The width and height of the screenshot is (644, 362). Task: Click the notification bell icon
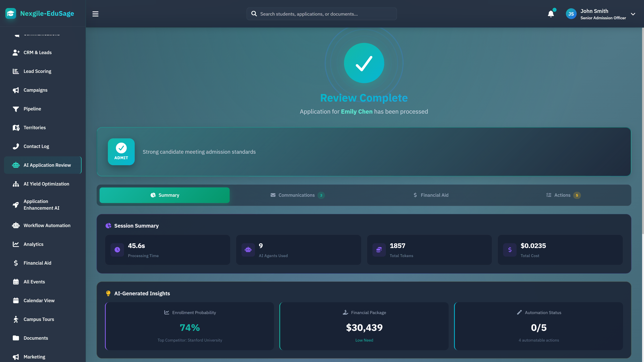[x=551, y=14]
